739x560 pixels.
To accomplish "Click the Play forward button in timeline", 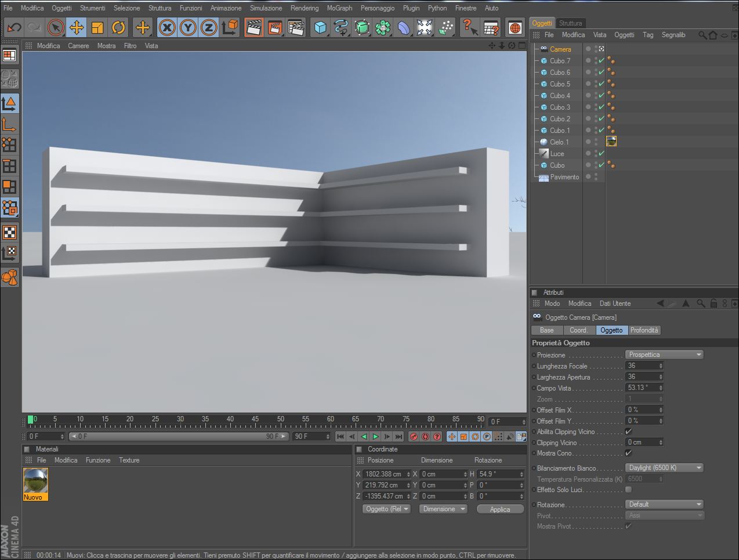I will point(375,436).
